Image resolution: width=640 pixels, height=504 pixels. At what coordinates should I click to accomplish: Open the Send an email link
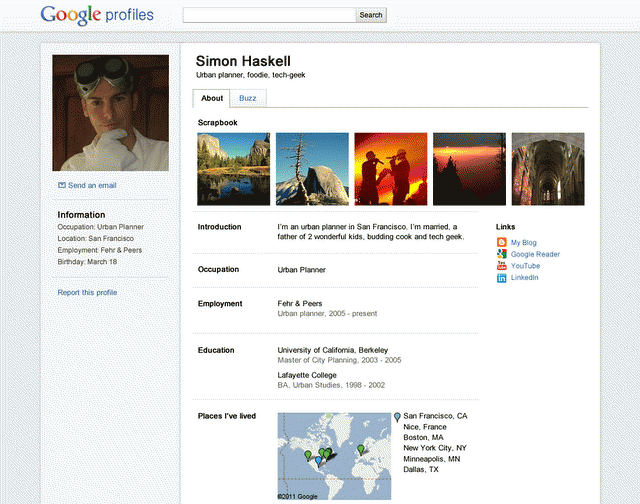coord(92,185)
